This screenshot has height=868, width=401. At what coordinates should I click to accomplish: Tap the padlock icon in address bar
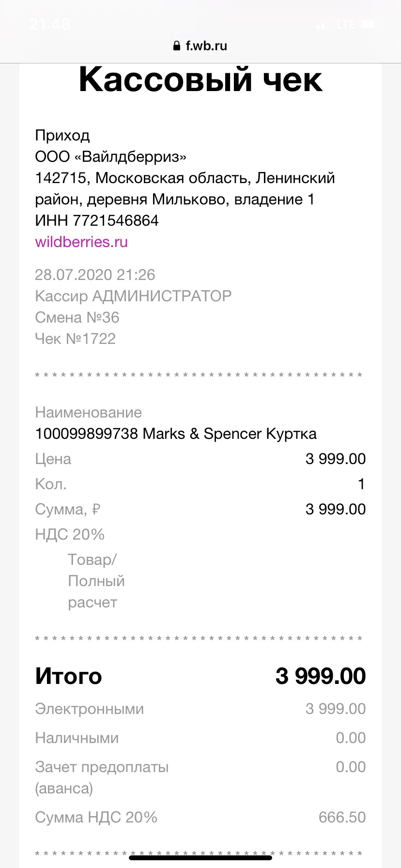pyautogui.click(x=177, y=46)
